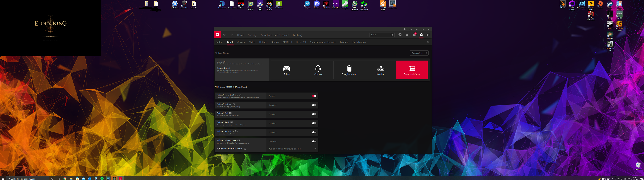Click the reset arrow icon right of tabs
Image resolution: width=644 pixels, height=180 pixels.
coord(428,42)
